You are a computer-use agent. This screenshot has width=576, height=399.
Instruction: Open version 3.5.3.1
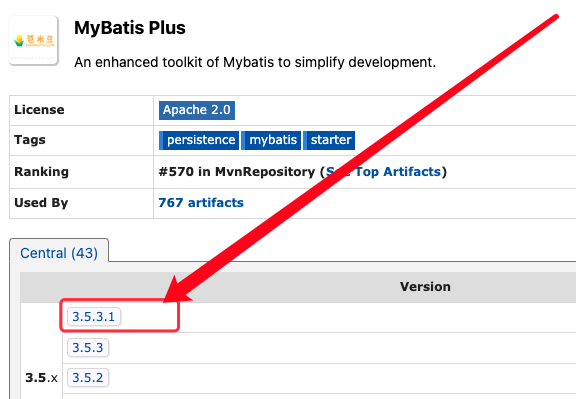tap(94, 317)
